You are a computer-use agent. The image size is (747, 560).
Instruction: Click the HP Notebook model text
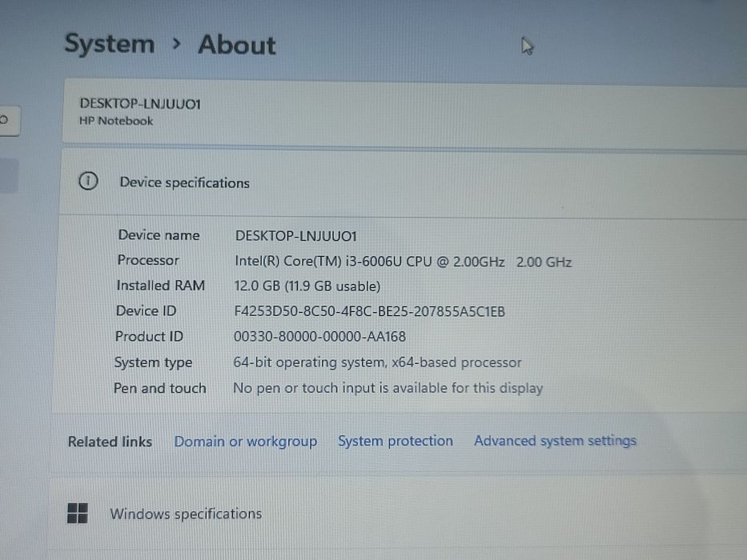[x=116, y=121]
